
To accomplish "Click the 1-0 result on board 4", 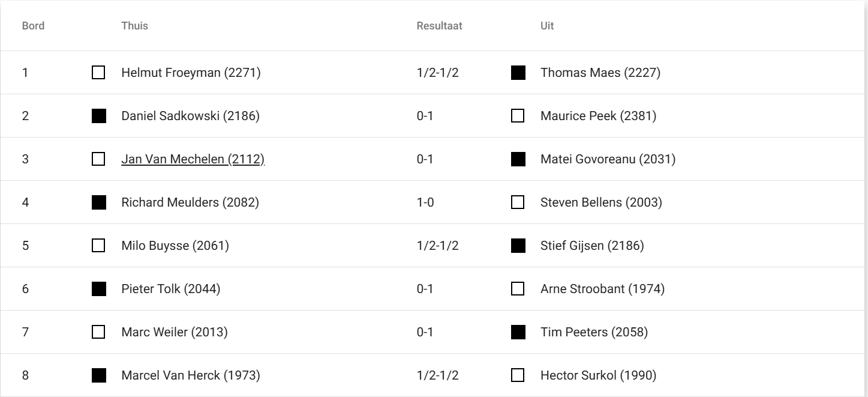I will pyautogui.click(x=425, y=202).
